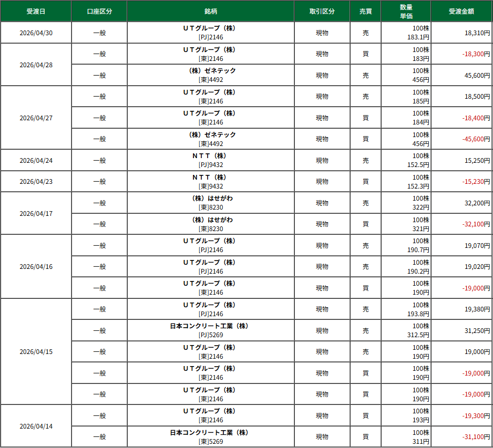Select 日本コンクリート工業 with code [東]5269
The height and width of the screenshot is (448, 493).
pyautogui.click(x=211, y=436)
